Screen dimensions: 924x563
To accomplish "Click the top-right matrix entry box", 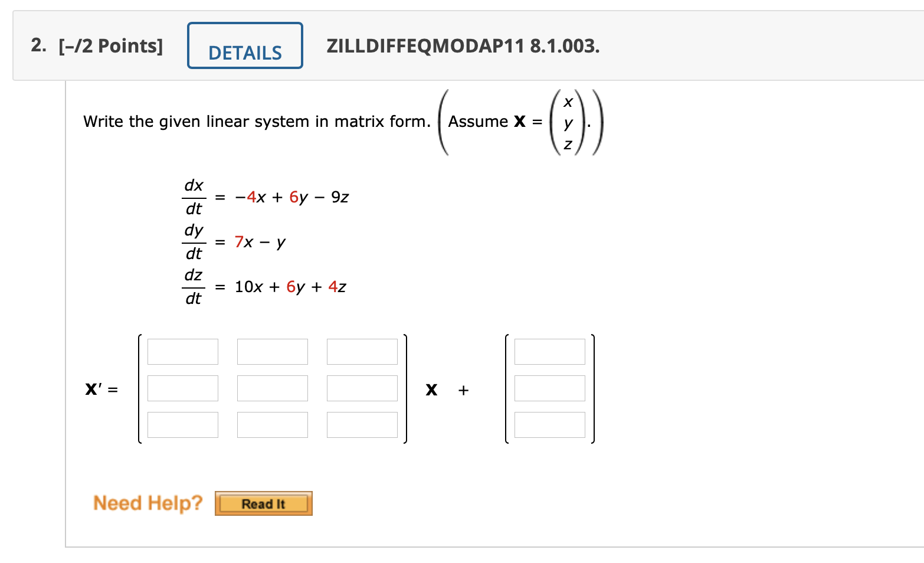I will 362,351.
